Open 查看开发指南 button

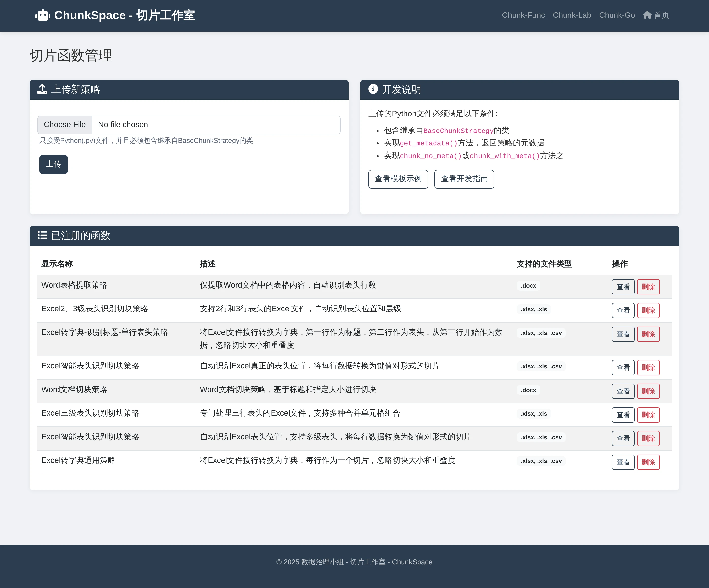(x=464, y=179)
